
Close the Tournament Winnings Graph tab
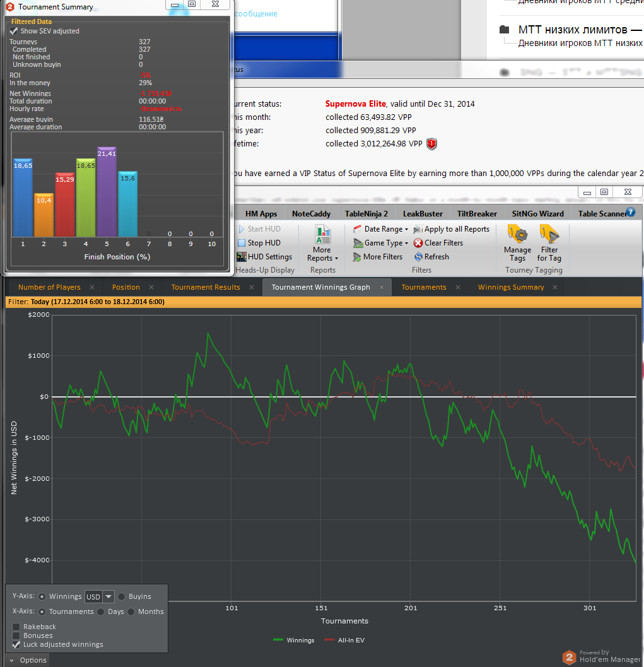coord(382,288)
